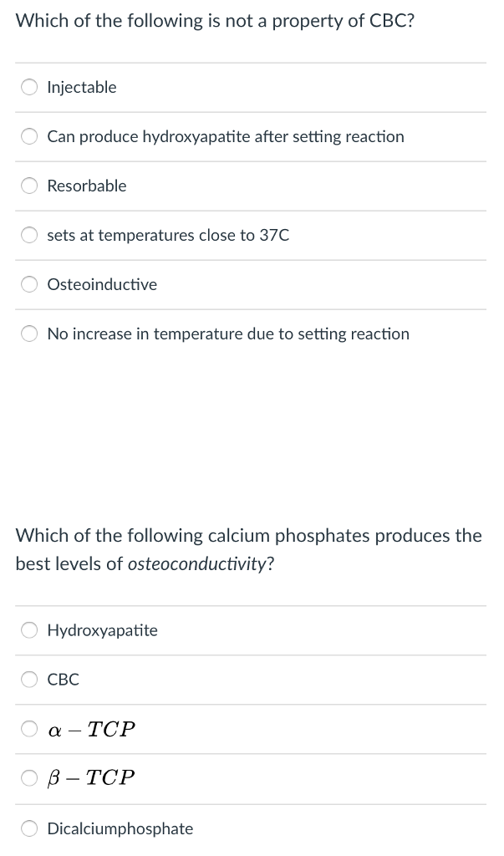Select the α−TCP option
The height and width of the screenshot is (856, 504).
click(29, 729)
